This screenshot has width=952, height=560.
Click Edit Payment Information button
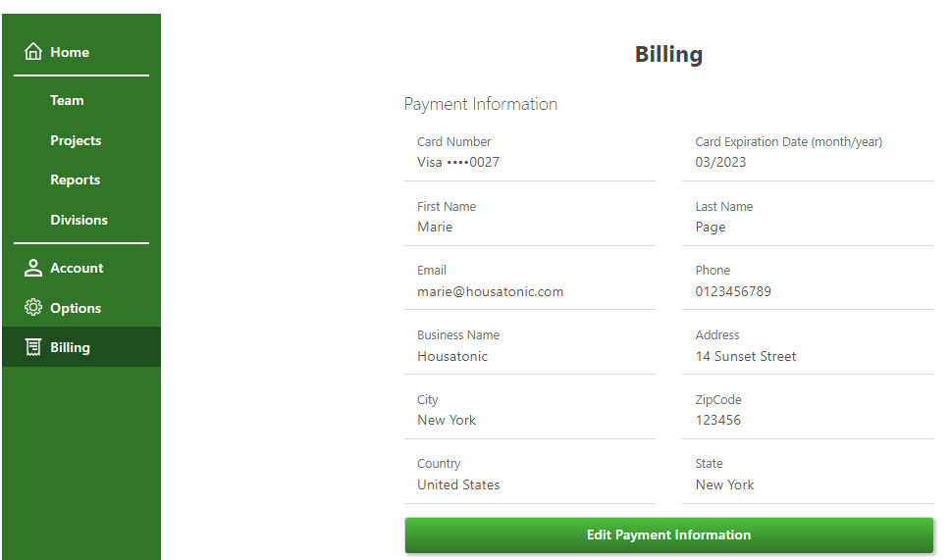coord(668,535)
